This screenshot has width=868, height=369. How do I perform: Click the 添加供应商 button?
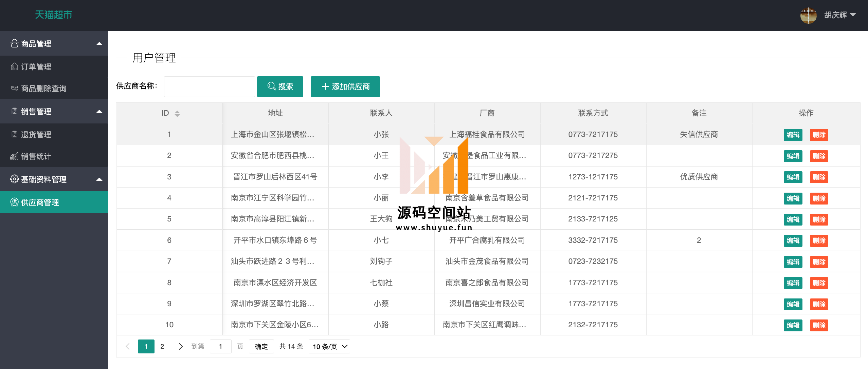(345, 86)
